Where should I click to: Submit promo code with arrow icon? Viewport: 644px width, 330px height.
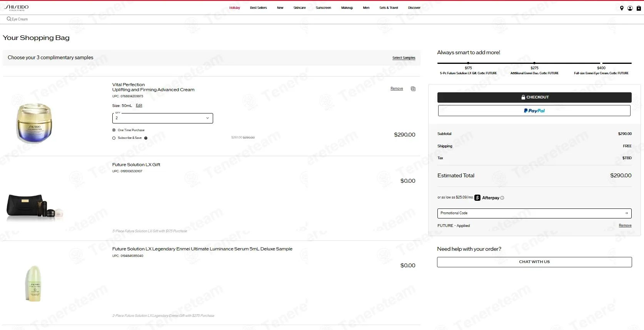pyautogui.click(x=626, y=213)
